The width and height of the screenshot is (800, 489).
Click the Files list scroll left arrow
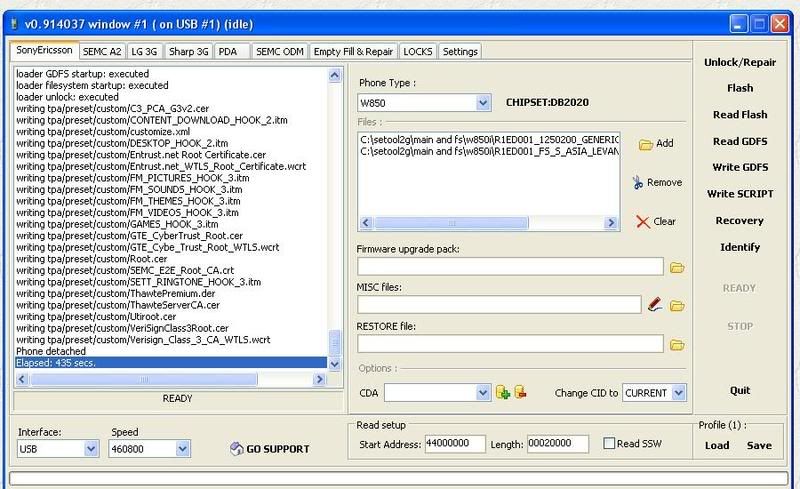tap(366, 223)
